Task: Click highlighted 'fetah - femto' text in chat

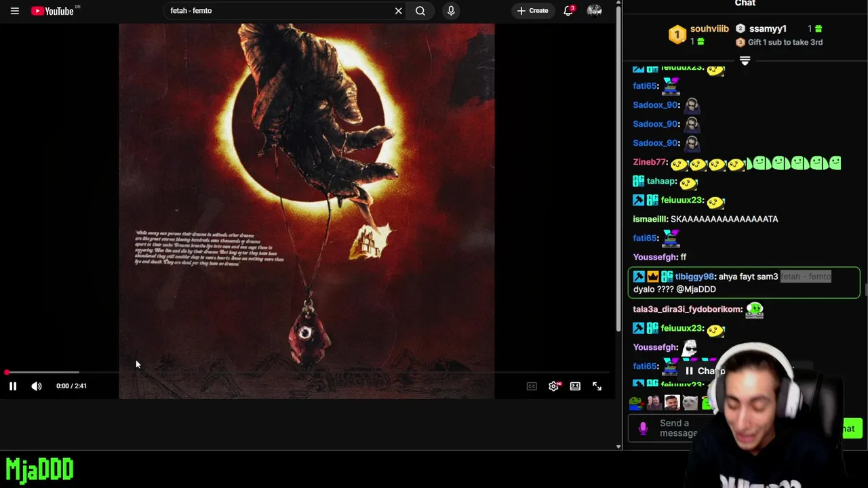Action: tap(806, 277)
